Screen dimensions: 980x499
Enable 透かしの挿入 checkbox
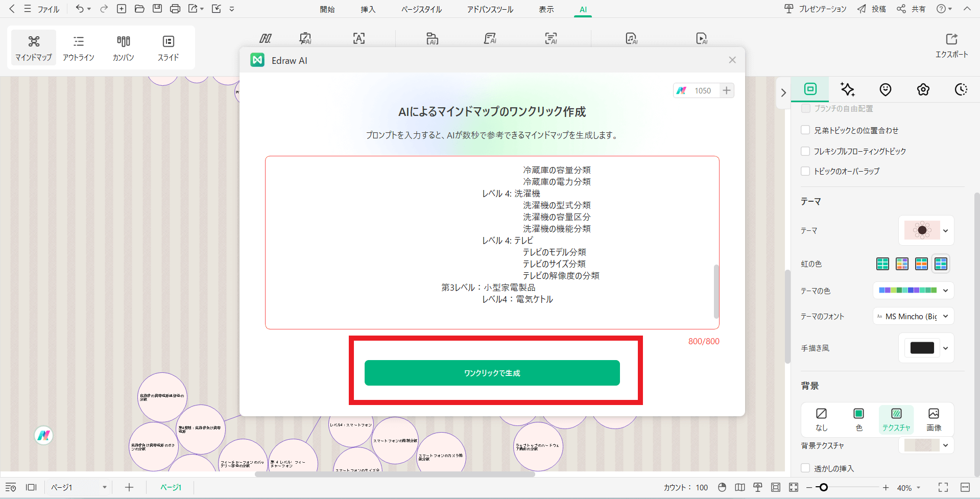click(x=805, y=468)
